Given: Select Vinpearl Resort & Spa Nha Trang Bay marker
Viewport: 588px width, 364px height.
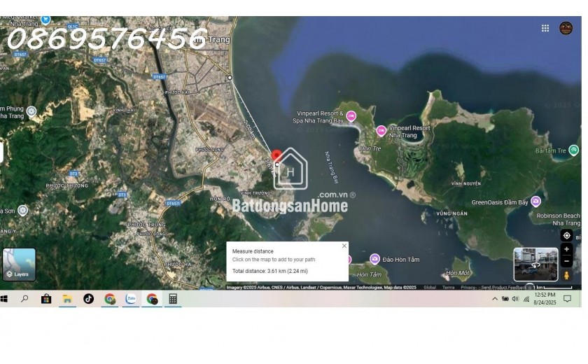Looking at the screenshot, I should 351,115.
